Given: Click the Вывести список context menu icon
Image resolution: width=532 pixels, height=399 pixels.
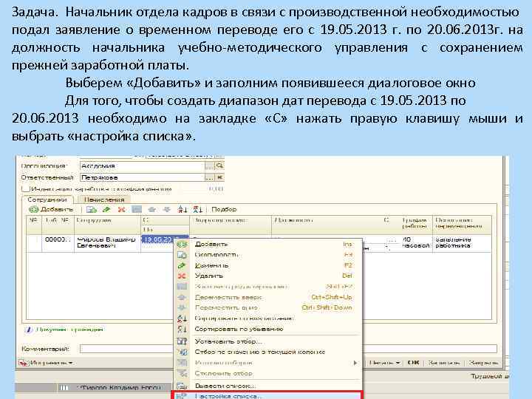Looking at the screenshot, I should point(183,386).
